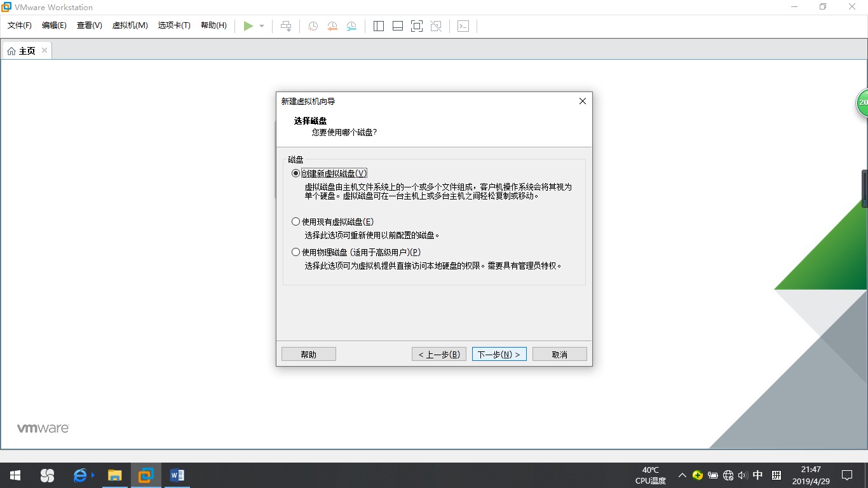Click the 40℃ CPU温度 taskbar widget
Screen dimensions: 868x488
(x=650, y=475)
